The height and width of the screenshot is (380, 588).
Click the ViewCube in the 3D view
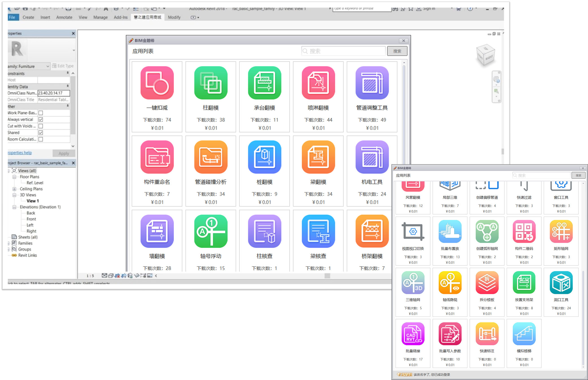486,54
